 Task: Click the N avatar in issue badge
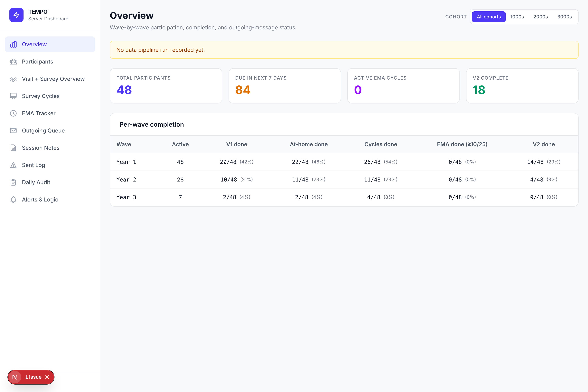(15, 377)
